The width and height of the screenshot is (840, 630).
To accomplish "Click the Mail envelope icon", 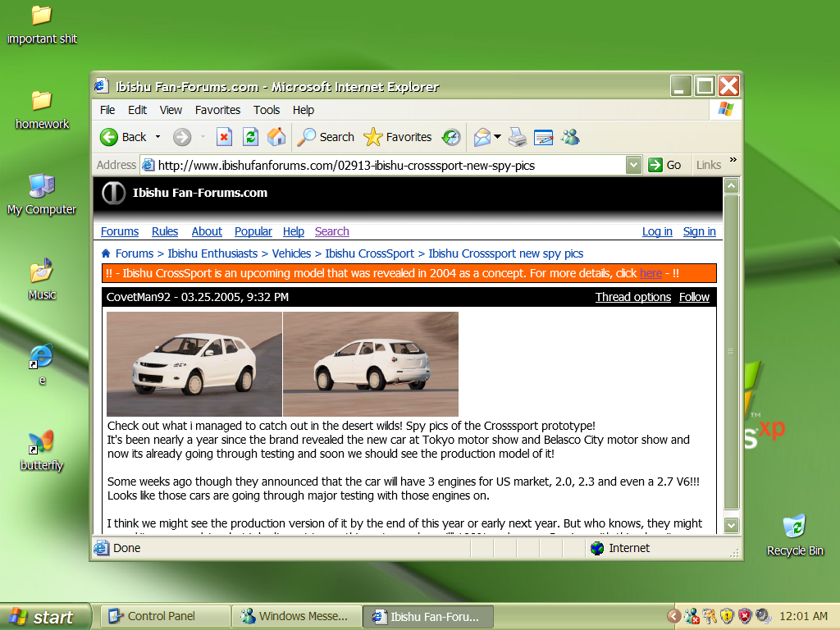I will 482,137.
